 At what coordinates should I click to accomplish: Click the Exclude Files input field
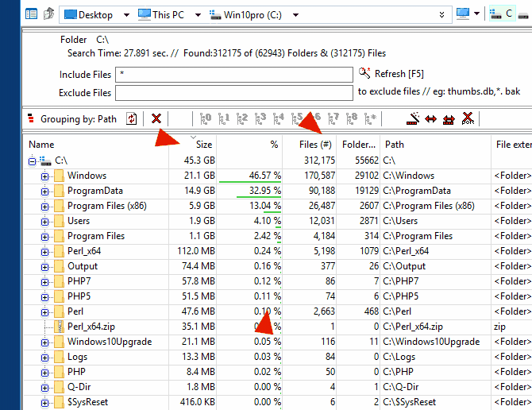coord(233,93)
